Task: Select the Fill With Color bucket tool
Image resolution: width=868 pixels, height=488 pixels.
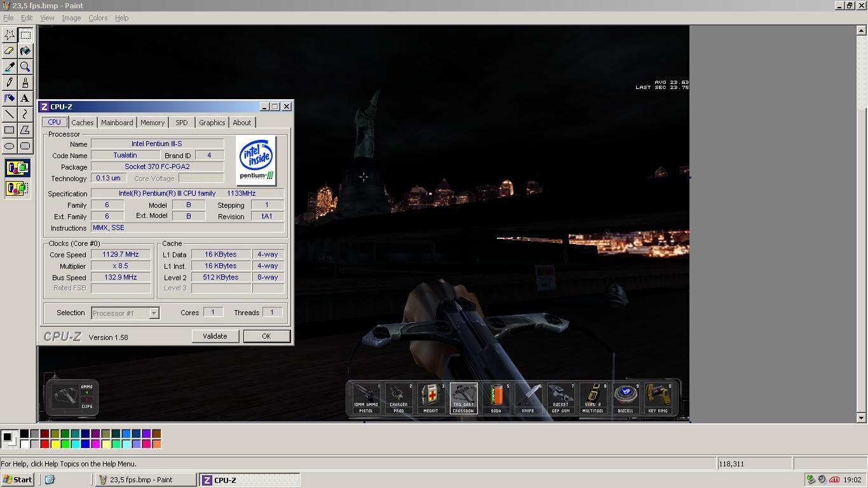Action: pyautogui.click(x=25, y=51)
